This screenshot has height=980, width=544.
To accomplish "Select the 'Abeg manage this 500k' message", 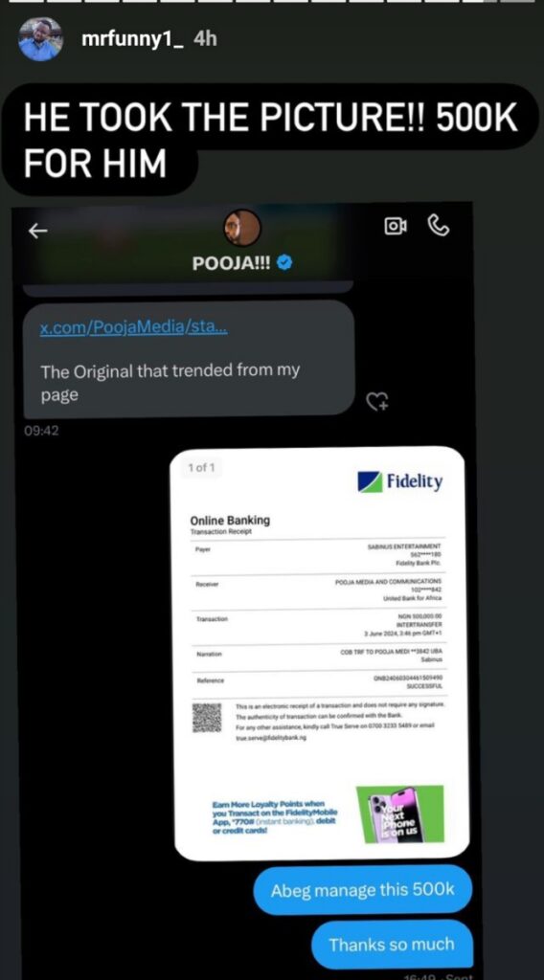I will [x=363, y=890].
